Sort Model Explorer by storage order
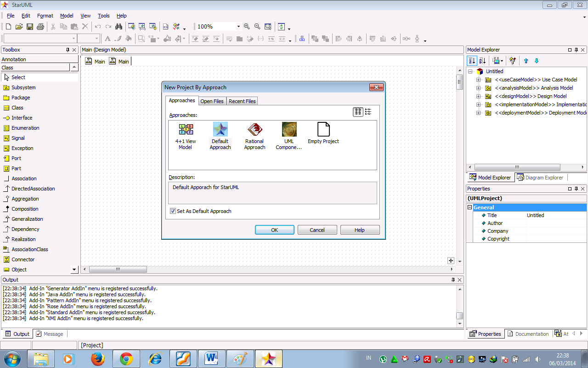 pos(472,61)
